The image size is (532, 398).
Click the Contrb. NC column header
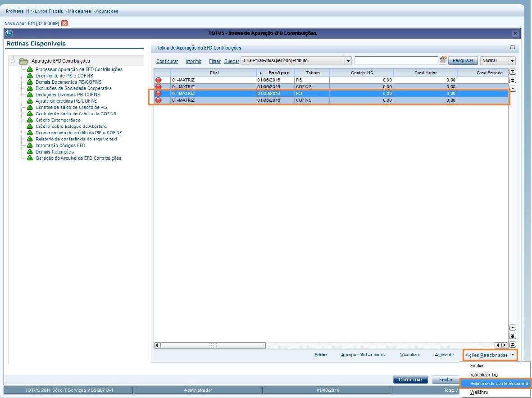tap(362, 73)
